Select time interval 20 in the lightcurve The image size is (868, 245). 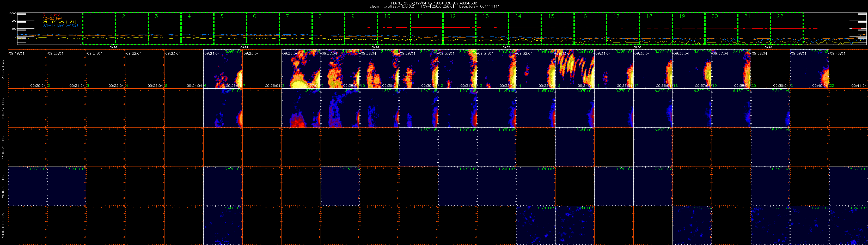(x=721, y=29)
